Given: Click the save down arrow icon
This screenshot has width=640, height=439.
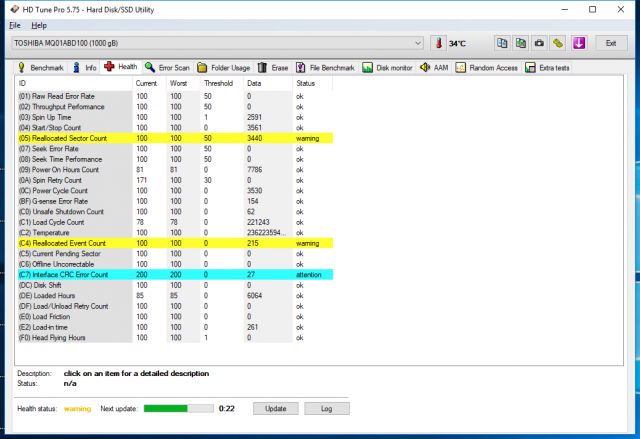Looking at the screenshot, I should [578, 43].
